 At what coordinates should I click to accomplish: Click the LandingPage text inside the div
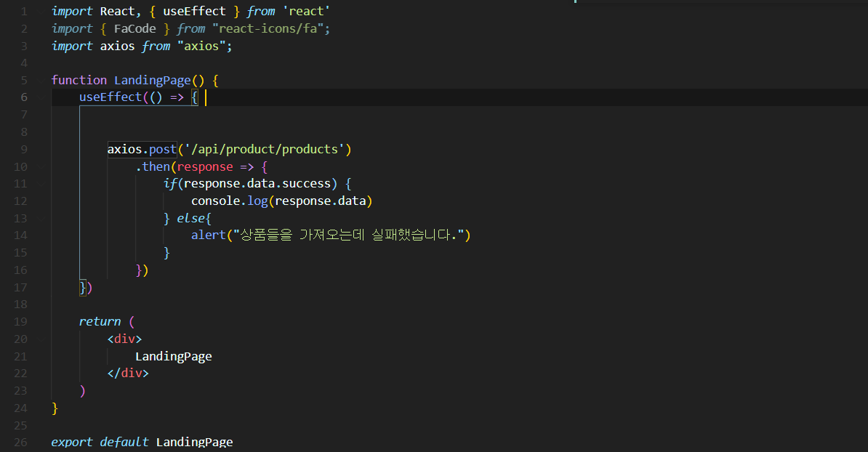(x=173, y=357)
